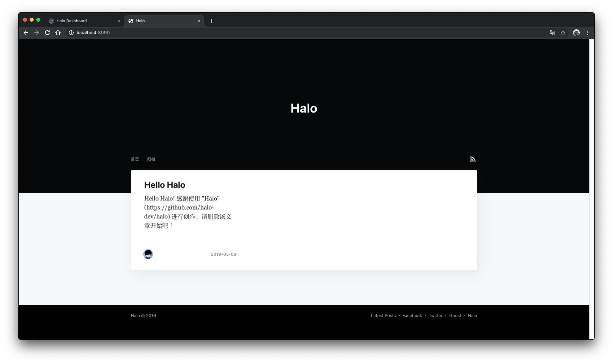The width and height of the screenshot is (613, 364).
Task: Click the green fullscreen window button
Action: (x=38, y=20)
